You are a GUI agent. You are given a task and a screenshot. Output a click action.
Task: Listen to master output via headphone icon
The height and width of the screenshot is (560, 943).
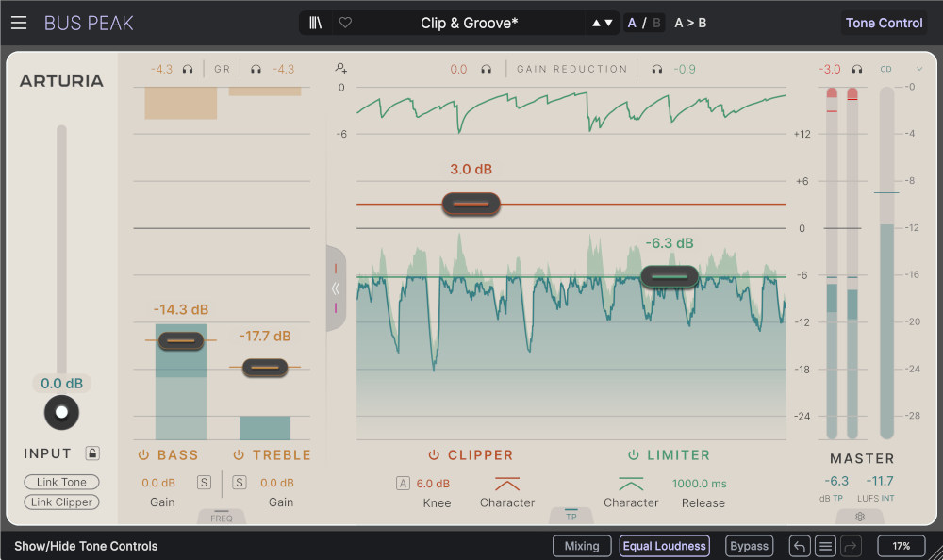tap(857, 69)
